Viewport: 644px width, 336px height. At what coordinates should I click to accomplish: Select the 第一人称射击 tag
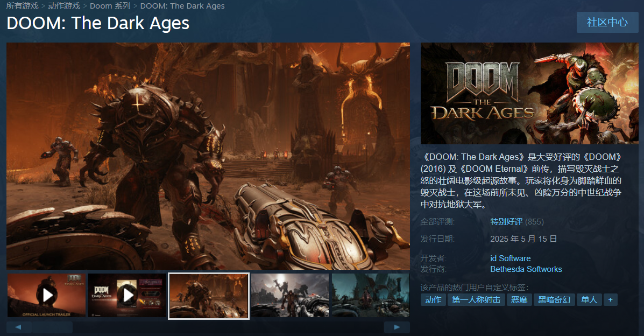(x=476, y=300)
